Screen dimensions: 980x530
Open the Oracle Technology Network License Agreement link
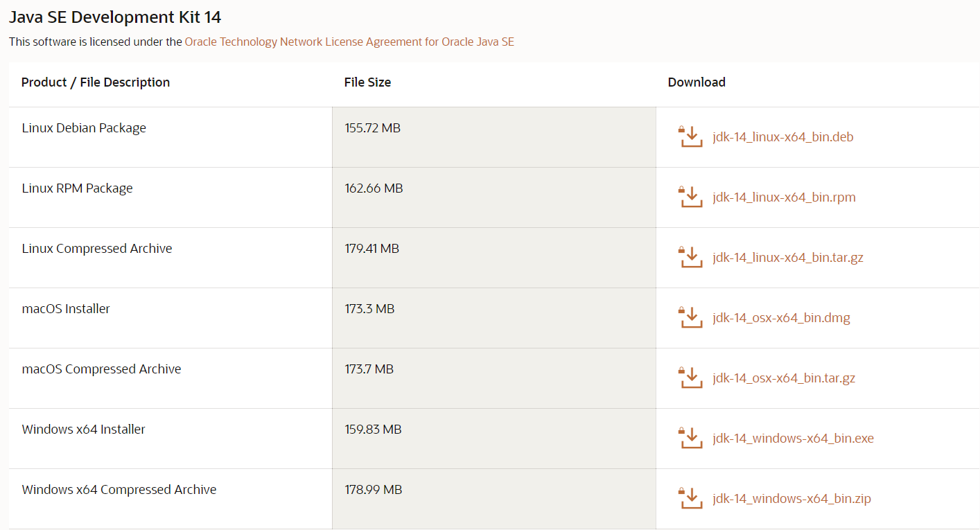coord(349,42)
